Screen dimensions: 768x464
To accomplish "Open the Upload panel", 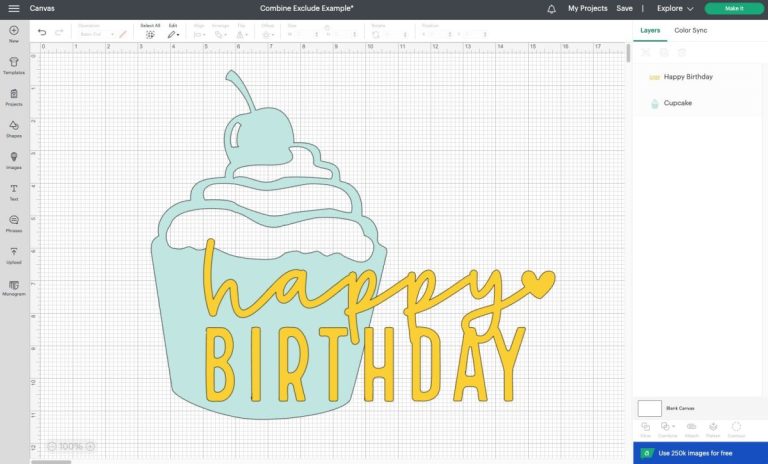I will point(14,255).
